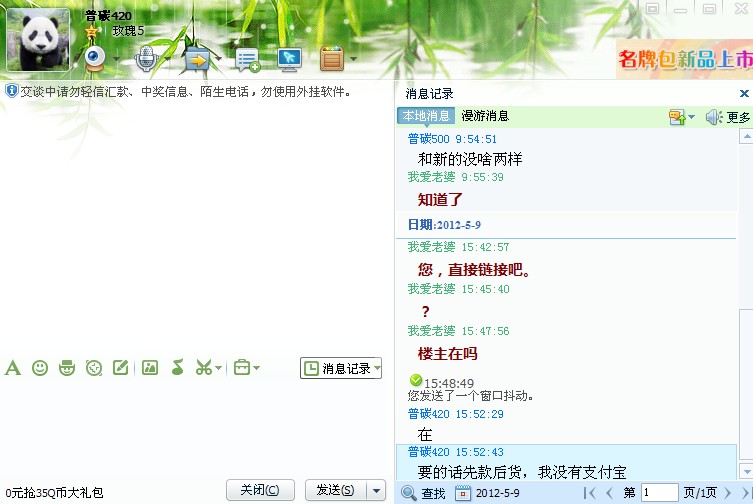Image resolution: width=753 pixels, height=504 pixels.
Task: Switch to the 本地消息 tab
Action: click(x=426, y=116)
